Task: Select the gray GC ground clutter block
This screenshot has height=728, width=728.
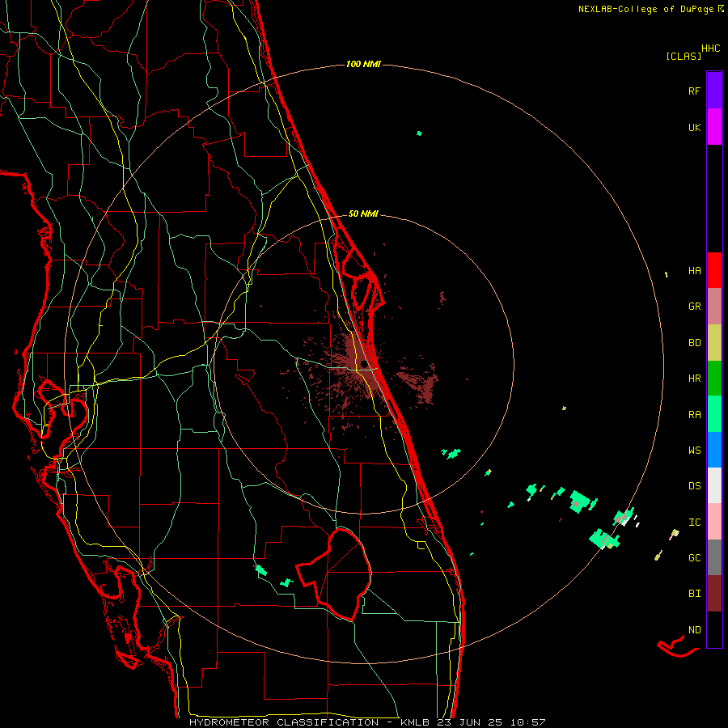Action: pos(714,557)
